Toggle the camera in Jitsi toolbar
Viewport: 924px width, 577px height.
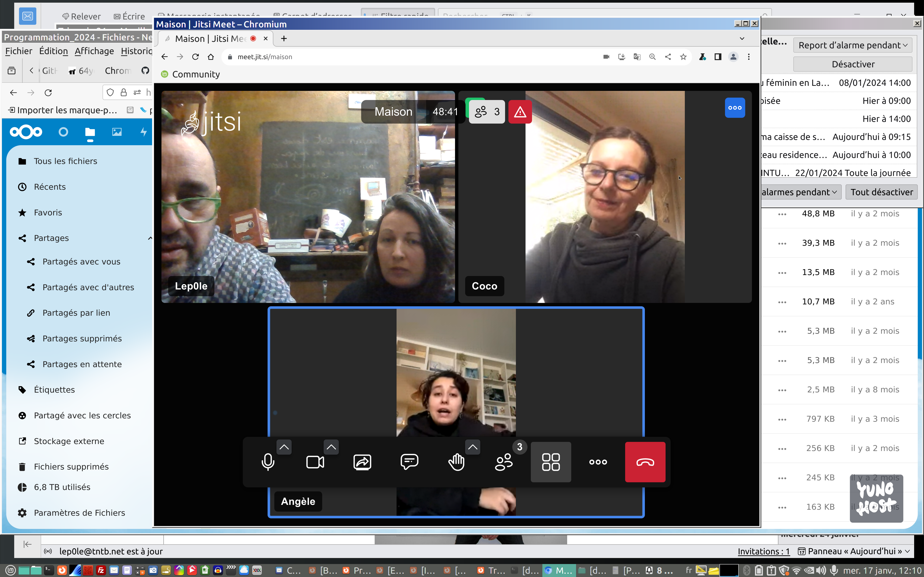pos(315,462)
